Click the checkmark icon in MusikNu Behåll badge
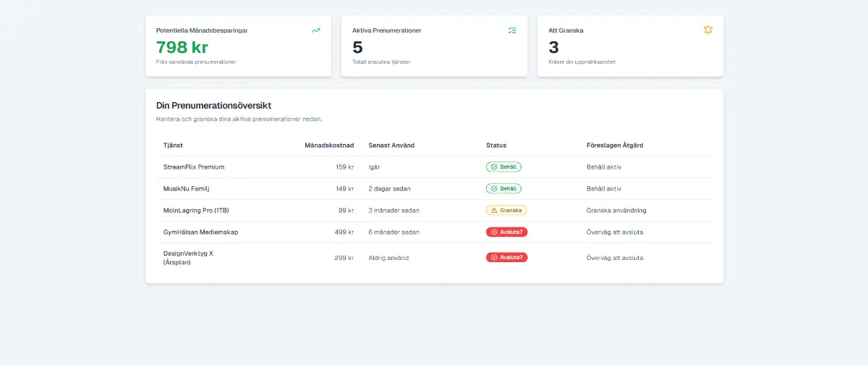The width and height of the screenshot is (868, 365). 494,188
